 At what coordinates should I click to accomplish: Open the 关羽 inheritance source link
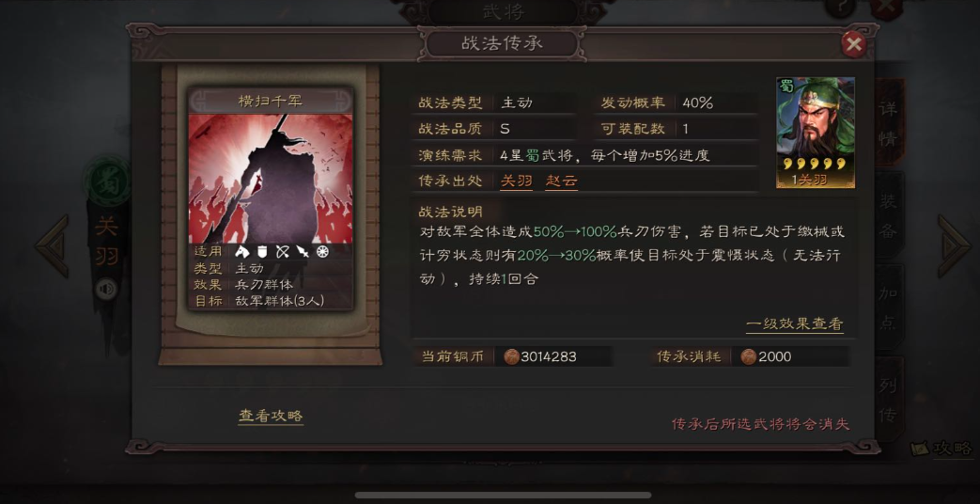[516, 181]
